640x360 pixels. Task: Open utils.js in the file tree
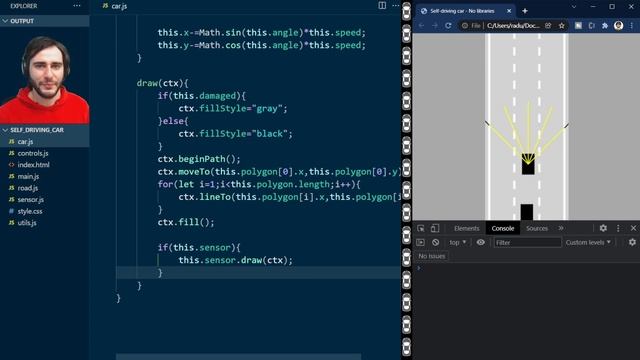(44, 223)
